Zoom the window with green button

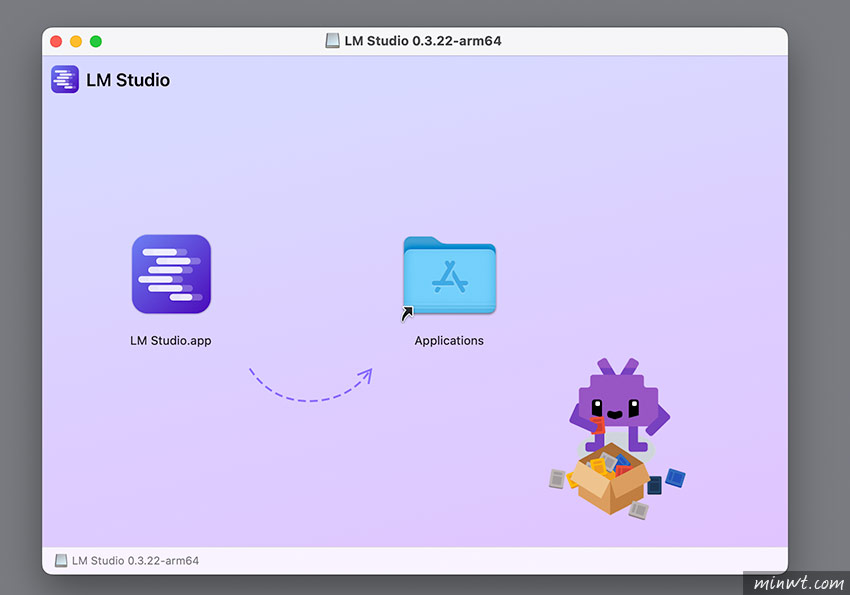pyautogui.click(x=96, y=42)
